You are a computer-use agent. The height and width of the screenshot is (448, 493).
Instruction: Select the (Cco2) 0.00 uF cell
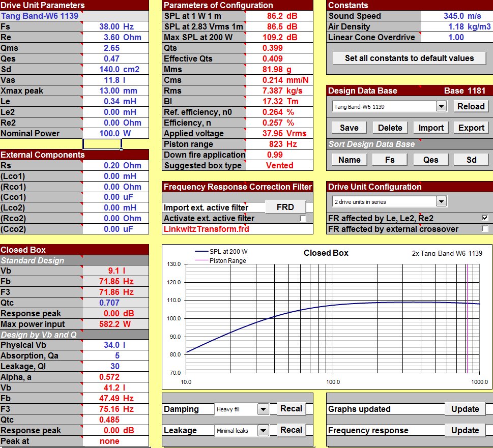pyautogui.click(x=115, y=229)
